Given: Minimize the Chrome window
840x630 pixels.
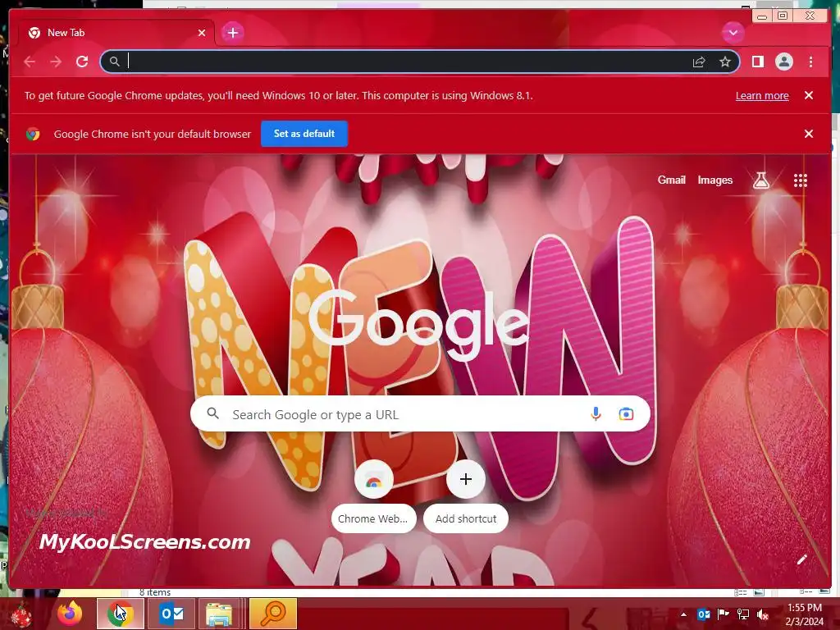Looking at the screenshot, I should coord(762,16).
